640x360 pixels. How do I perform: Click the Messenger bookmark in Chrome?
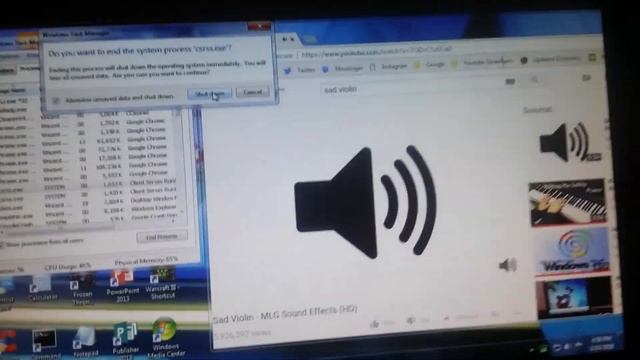coord(342,69)
